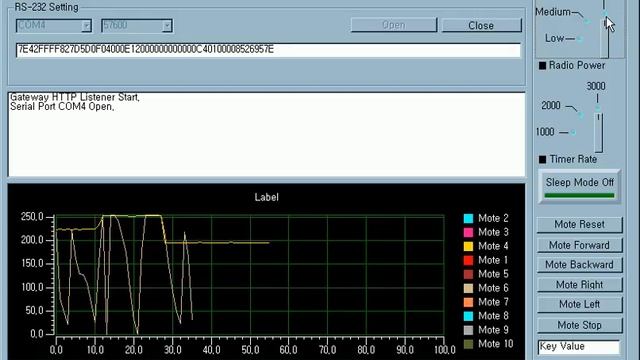
Task: Click the '250,0' y-axis value
Action: [32, 217]
